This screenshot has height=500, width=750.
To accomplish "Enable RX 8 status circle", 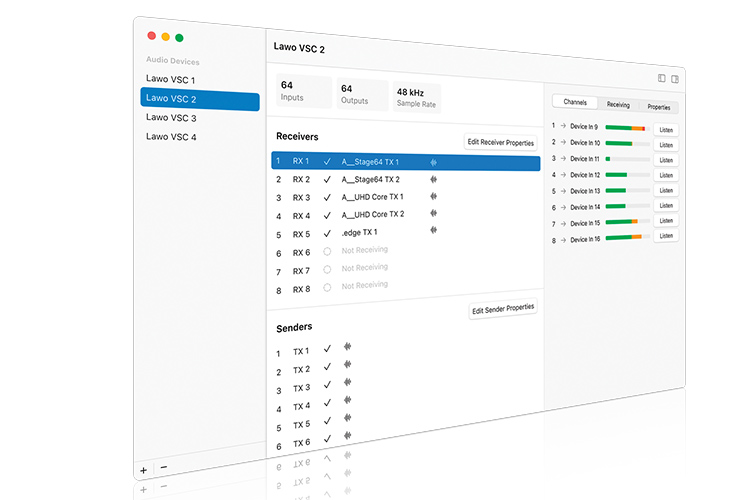I will (327, 288).
